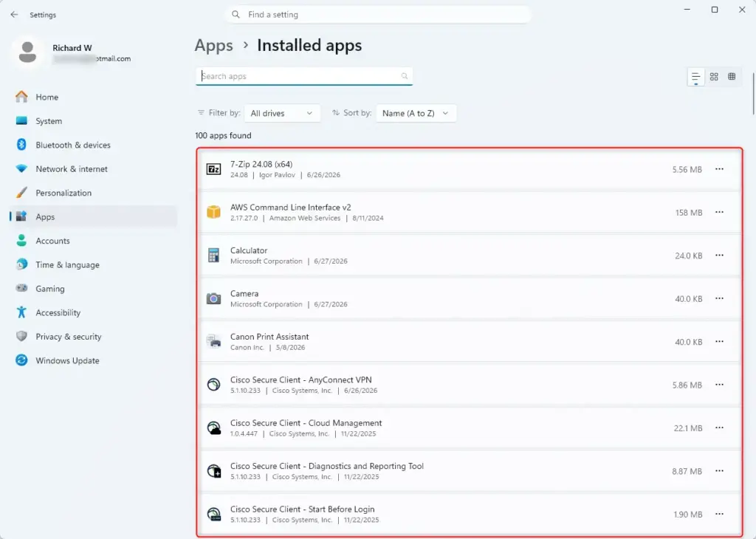Screen dimensions: 756x539
Task: Click the Cisco Diagnostics and Reporting Tool icon
Action: [x=213, y=471]
